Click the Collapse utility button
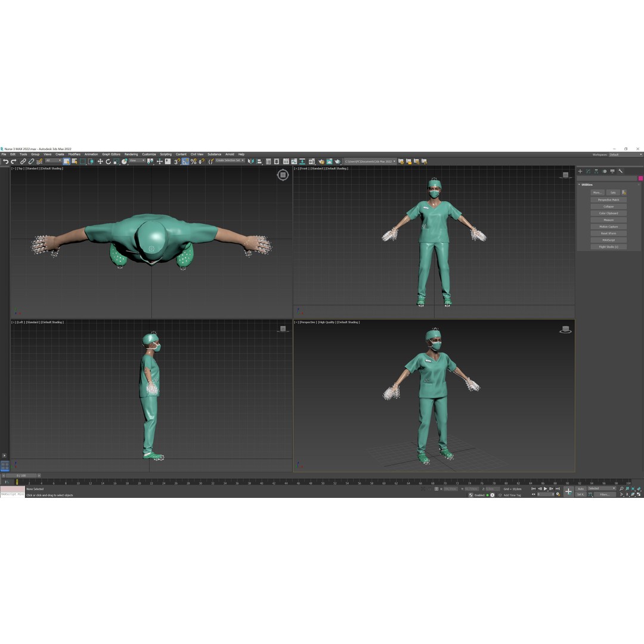The height and width of the screenshot is (644, 644). click(x=609, y=206)
